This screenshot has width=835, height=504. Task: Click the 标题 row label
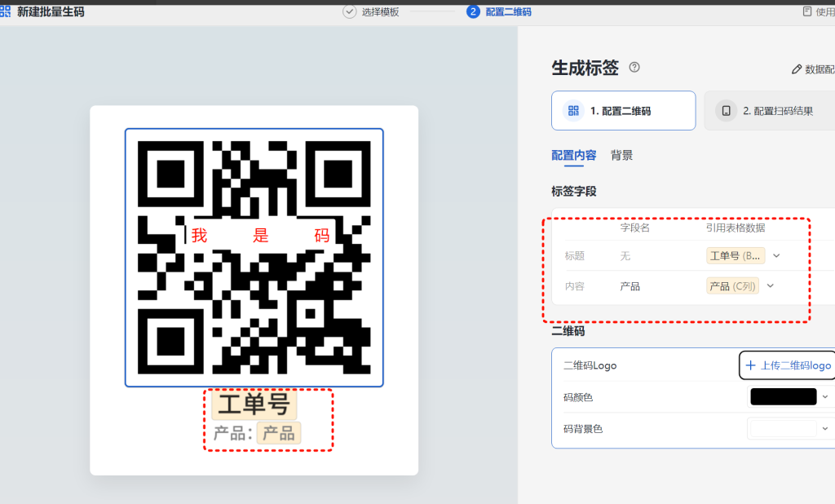pyautogui.click(x=575, y=256)
